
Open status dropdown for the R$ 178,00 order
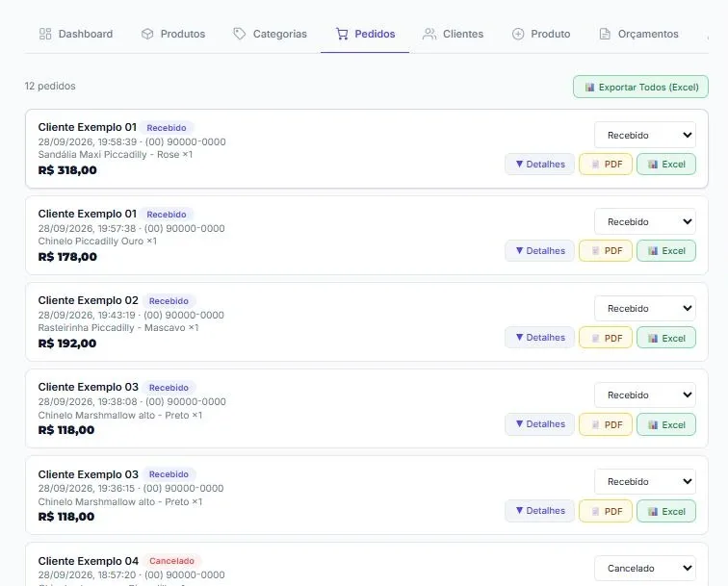pos(645,221)
